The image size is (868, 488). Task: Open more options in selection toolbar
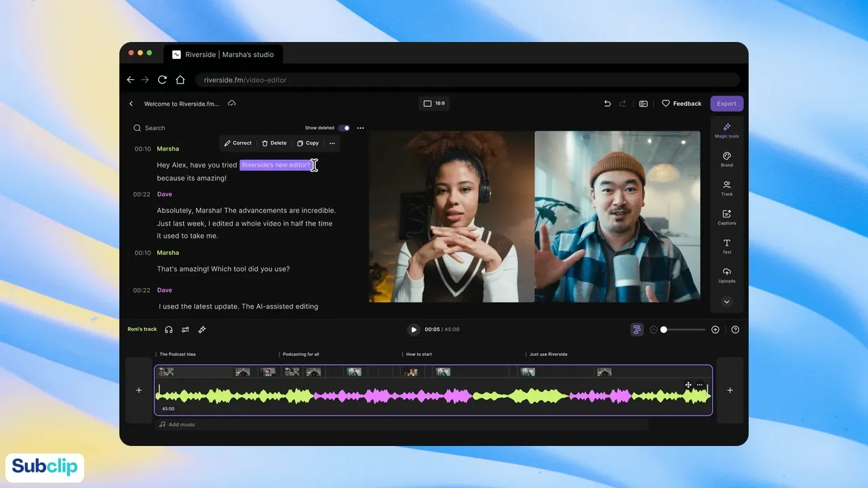332,143
